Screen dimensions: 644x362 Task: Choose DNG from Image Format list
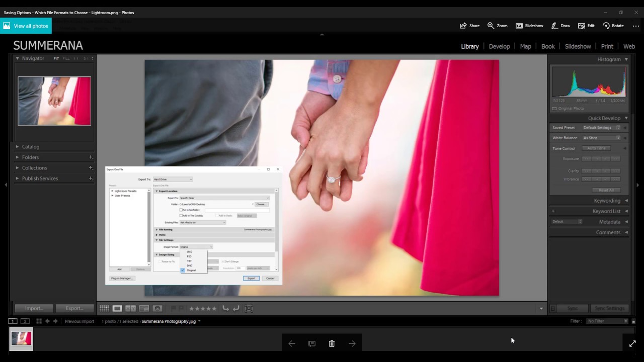pos(190,265)
